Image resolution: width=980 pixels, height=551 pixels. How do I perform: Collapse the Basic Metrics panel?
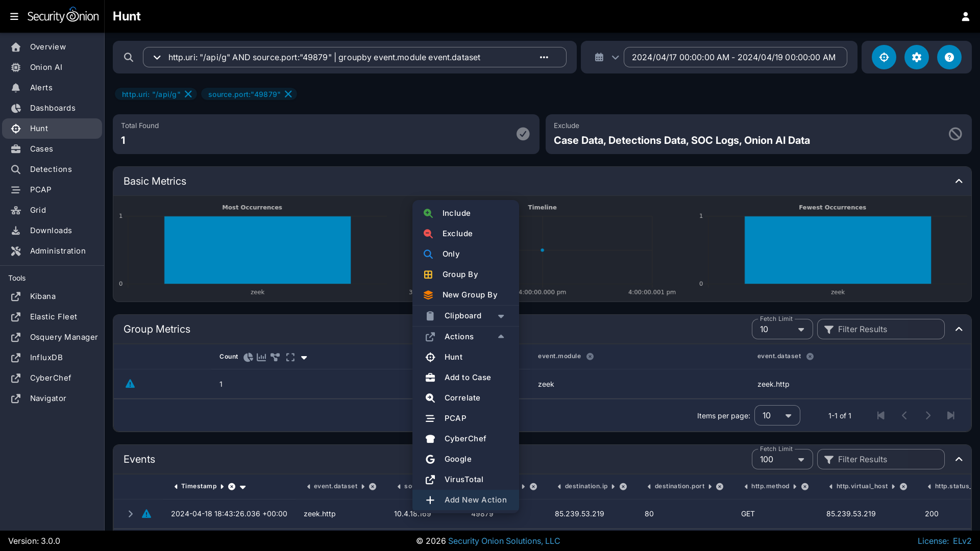959,181
